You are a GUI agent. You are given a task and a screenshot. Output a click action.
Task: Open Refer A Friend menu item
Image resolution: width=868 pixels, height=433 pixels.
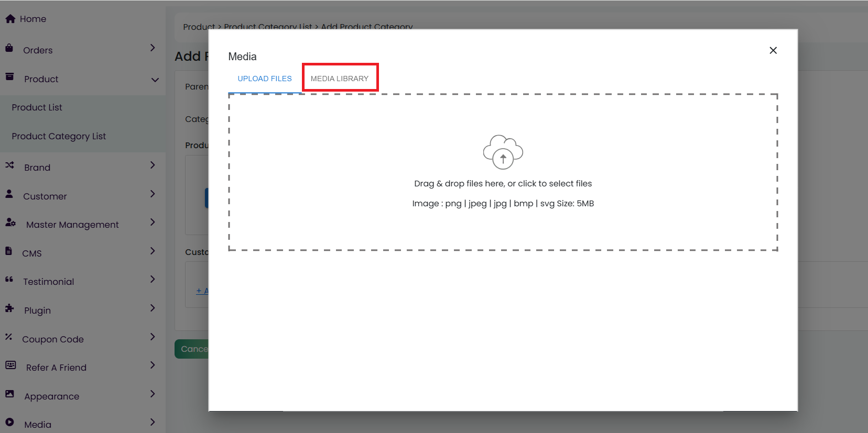56,368
